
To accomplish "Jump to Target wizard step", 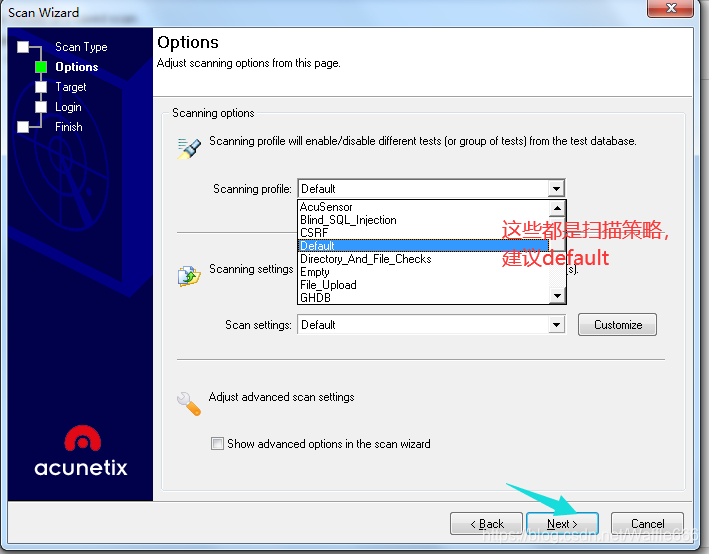I will [71, 86].
